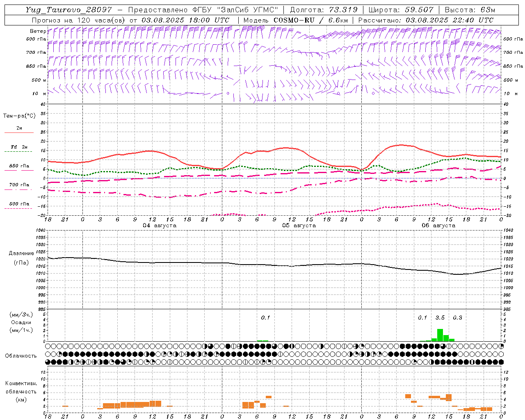
Task: Click the "(мм/3ч.)" precipitation unit label
Action: pos(21,315)
